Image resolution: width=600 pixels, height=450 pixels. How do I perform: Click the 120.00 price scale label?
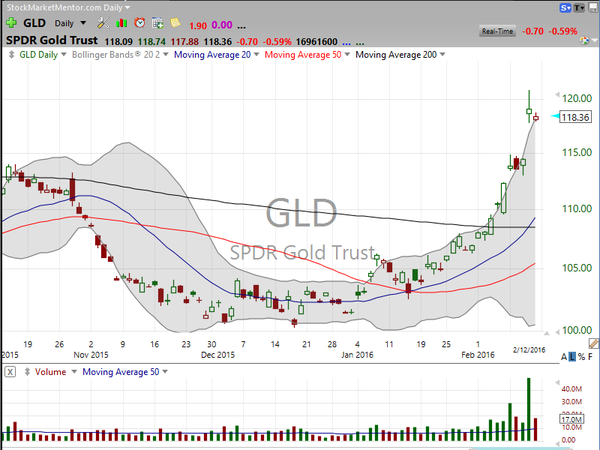point(577,98)
